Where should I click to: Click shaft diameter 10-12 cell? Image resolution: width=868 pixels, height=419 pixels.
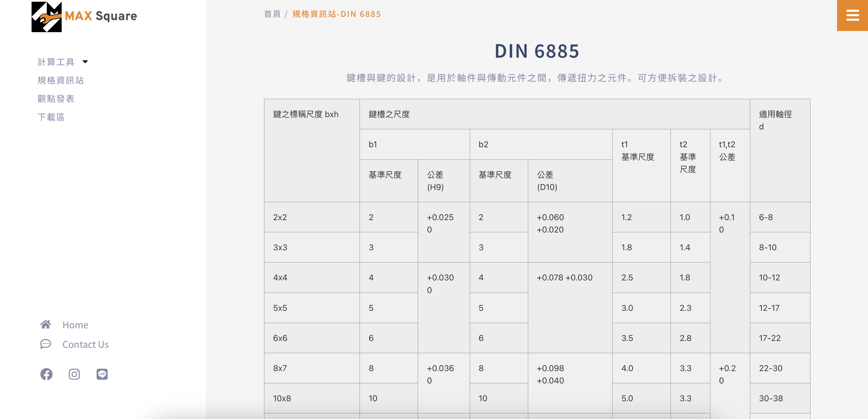point(780,278)
